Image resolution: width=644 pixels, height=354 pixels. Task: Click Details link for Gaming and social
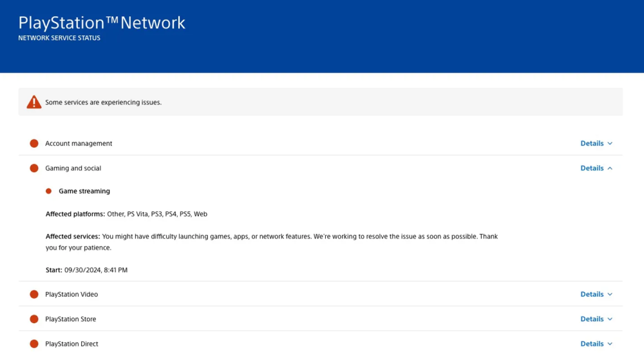point(592,168)
